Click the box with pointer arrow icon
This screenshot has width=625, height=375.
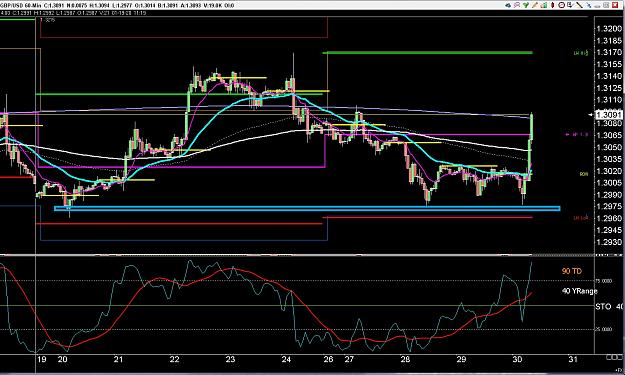pos(570,5)
